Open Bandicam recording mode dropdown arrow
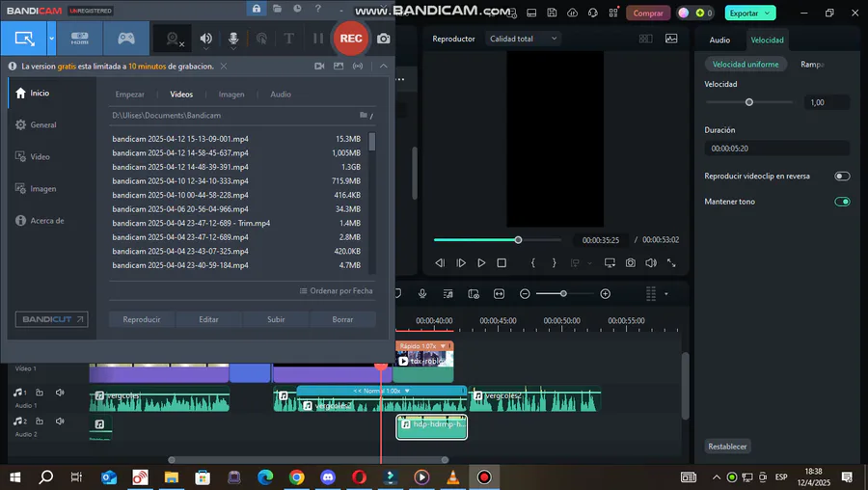 51,39
